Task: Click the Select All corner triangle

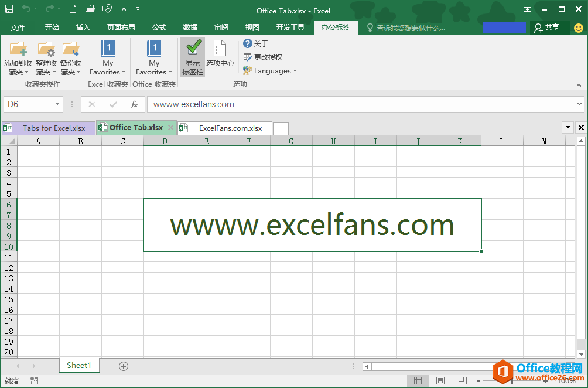Action: pyautogui.click(x=9, y=141)
